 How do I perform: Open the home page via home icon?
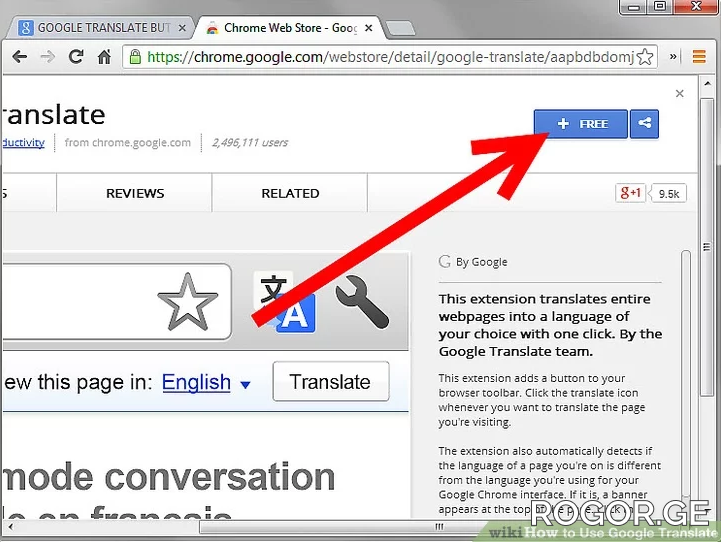coord(104,57)
